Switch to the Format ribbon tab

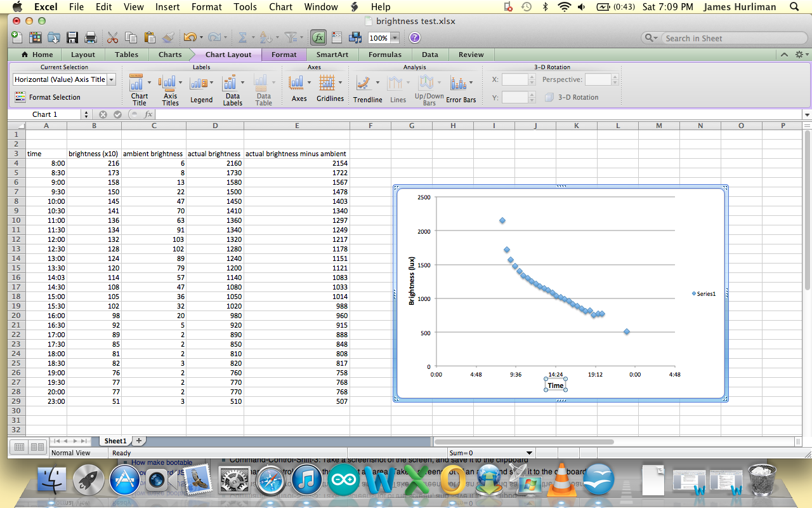click(284, 55)
